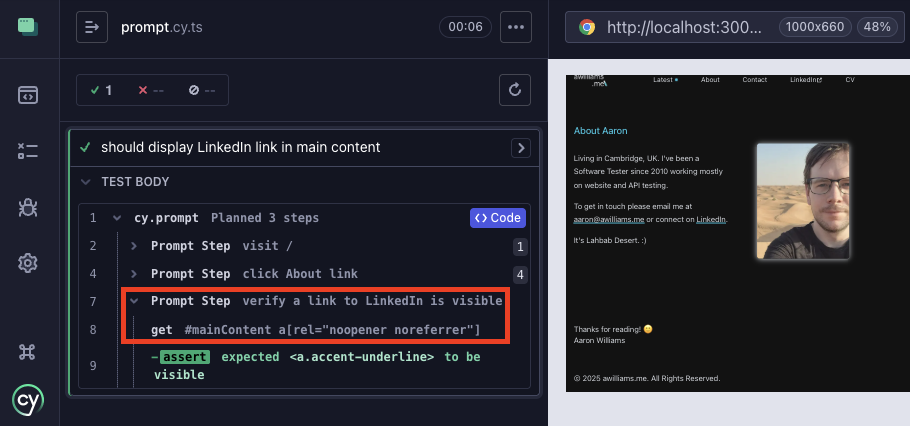Viewport: 910px width, 426px height.
Task: Open test in IDE arrow button
Action: tap(520, 148)
